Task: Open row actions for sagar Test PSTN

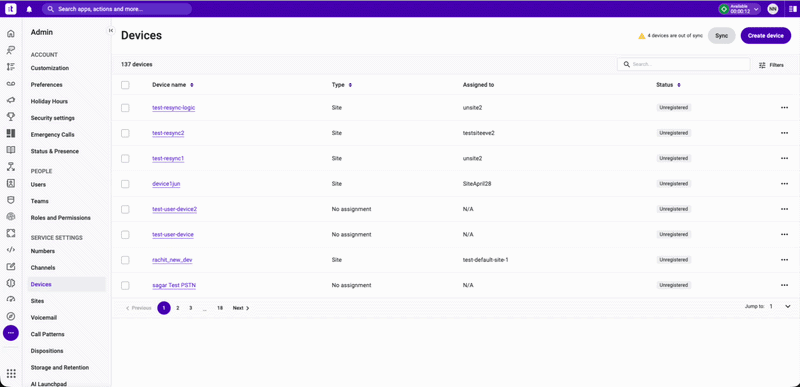Action: tap(784, 285)
